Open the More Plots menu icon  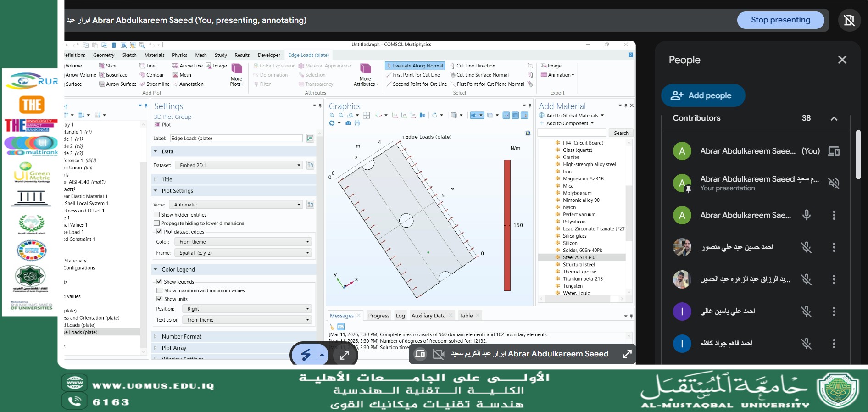(x=236, y=70)
